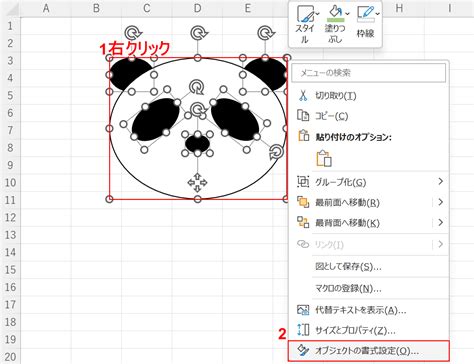The image size is (474, 364).
Task: Select サイズとプロパティ(Z)... menu entry
Action: point(368,330)
